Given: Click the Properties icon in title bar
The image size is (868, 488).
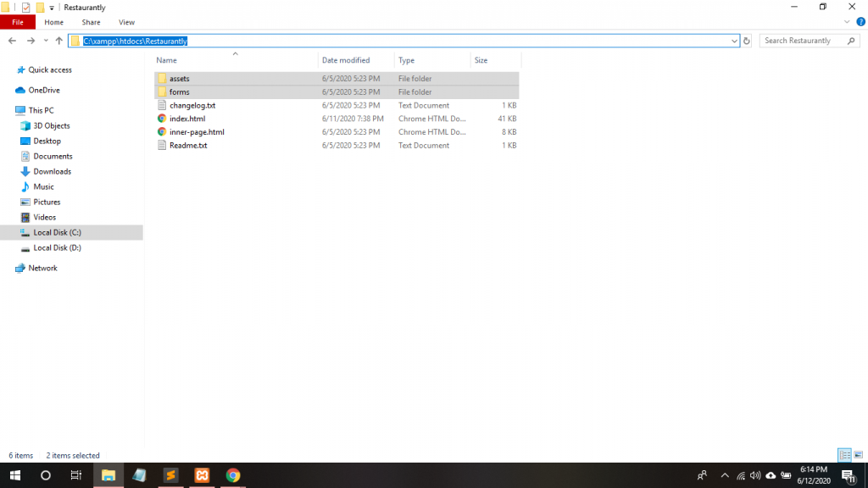Looking at the screenshot, I should [x=25, y=8].
